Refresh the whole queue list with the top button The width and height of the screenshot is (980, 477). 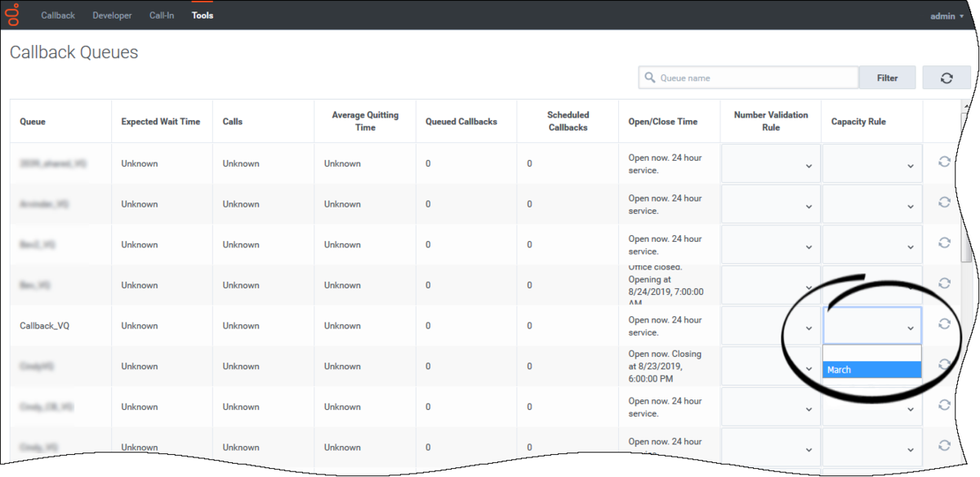tap(947, 78)
